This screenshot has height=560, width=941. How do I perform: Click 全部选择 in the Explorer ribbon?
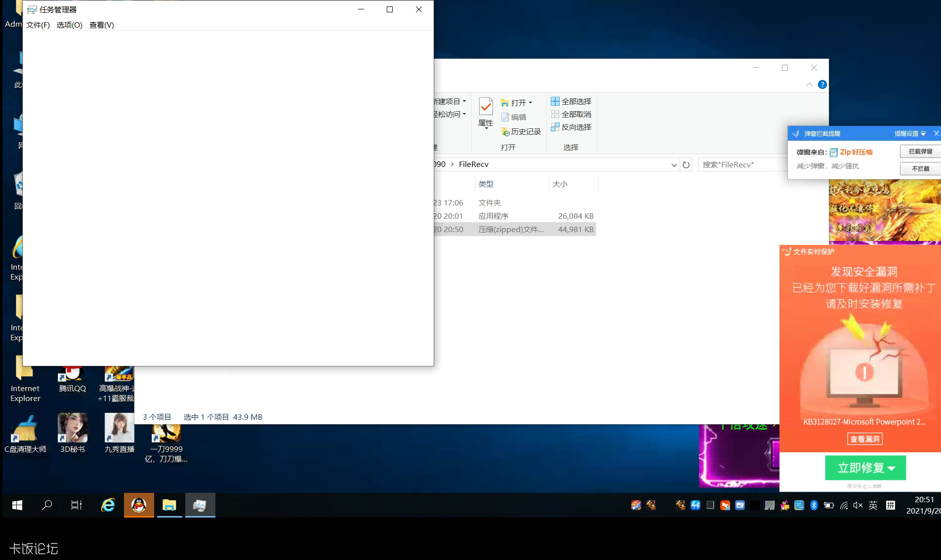[571, 101]
